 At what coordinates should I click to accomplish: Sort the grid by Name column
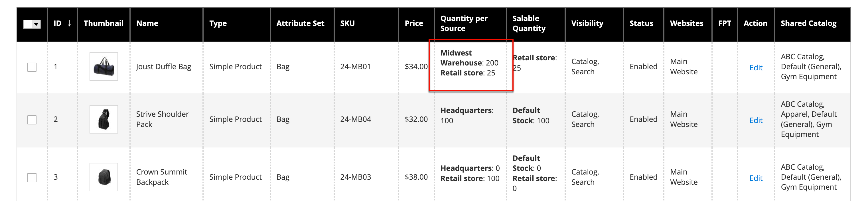pos(147,23)
